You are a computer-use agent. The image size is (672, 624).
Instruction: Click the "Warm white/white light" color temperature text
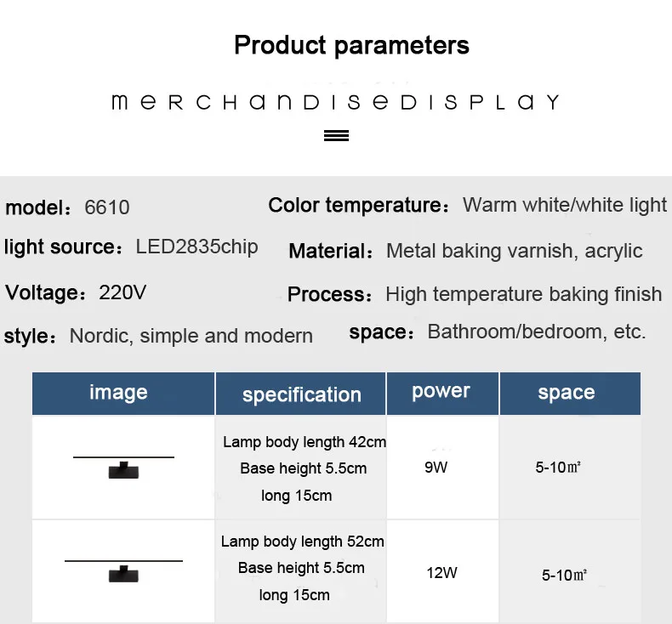(x=565, y=205)
